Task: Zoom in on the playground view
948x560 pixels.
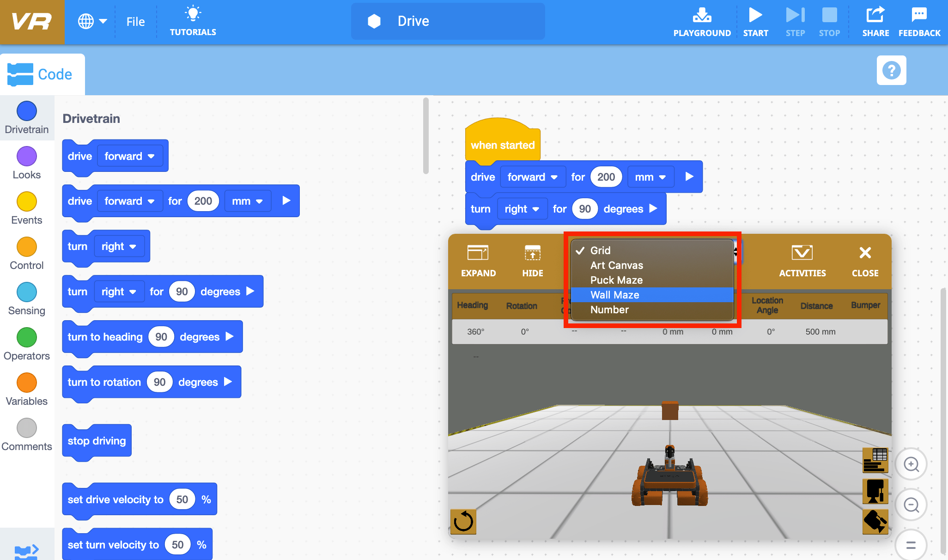Action: coord(911,464)
